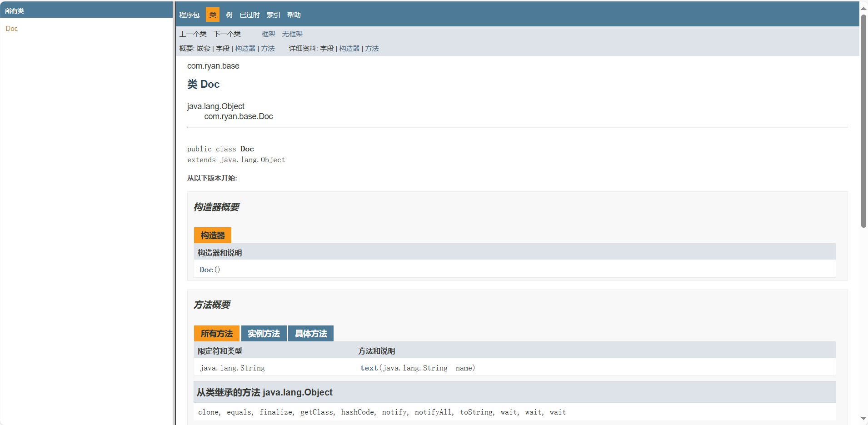This screenshot has width=868, height=425.
Task: Jump to 方法 in the 详细资料 row
Action: pyautogui.click(x=372, y=49)
